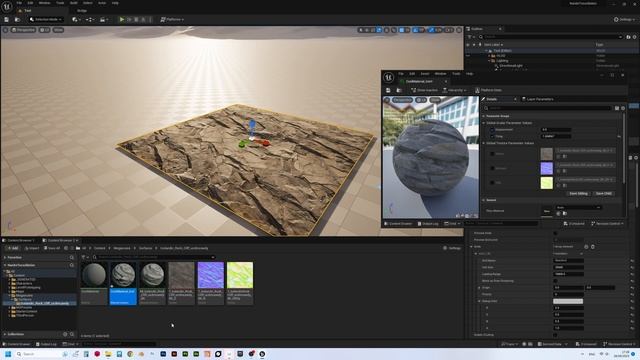This screenshot has width=640, height=360.
Task: Toggle the Normal texture parameter checkbox
Action: (x=492, y=168)
